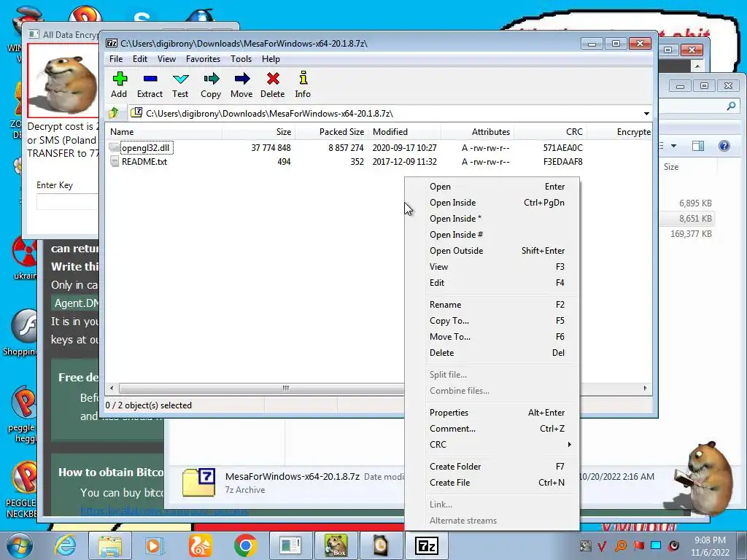This screenshot has width=747, height=560.
Task: Select Copy To... context entry
Action: pyautogui.click(x=492, y=321)
